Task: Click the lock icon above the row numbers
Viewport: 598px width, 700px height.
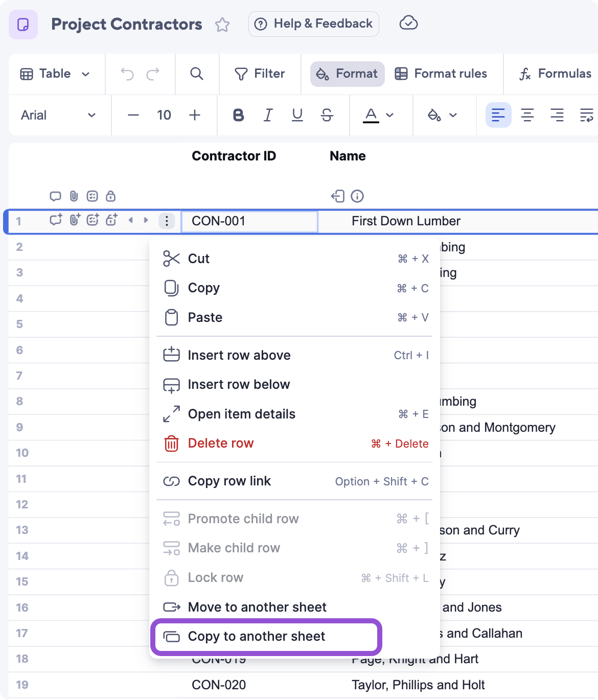Action: click(110, 196)
